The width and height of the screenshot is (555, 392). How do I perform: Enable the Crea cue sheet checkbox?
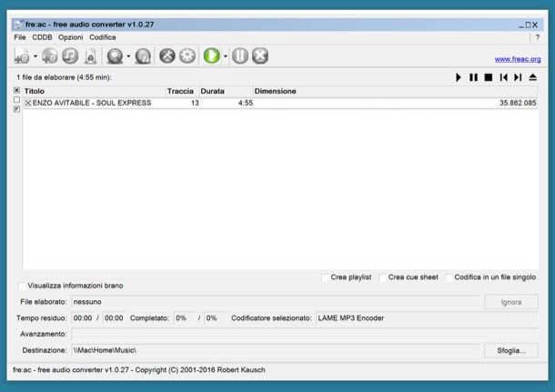(383, 277)
